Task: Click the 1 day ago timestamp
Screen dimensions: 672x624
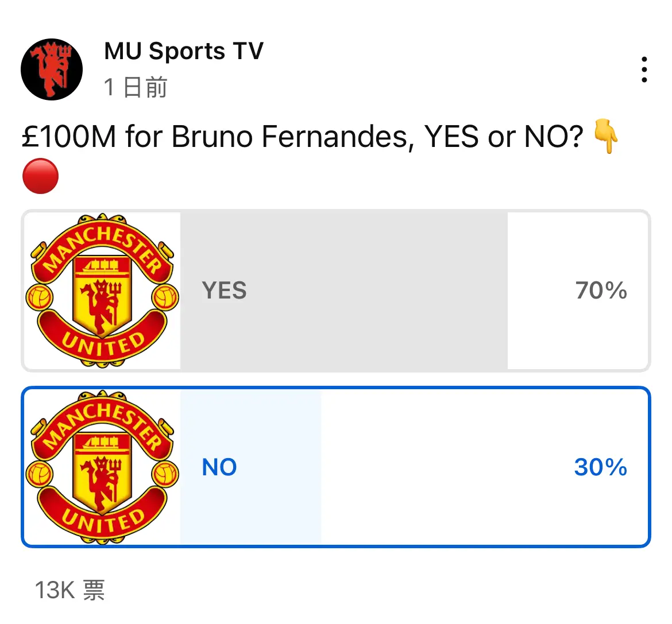Action: pyautogui.click(x=136, y=87)
